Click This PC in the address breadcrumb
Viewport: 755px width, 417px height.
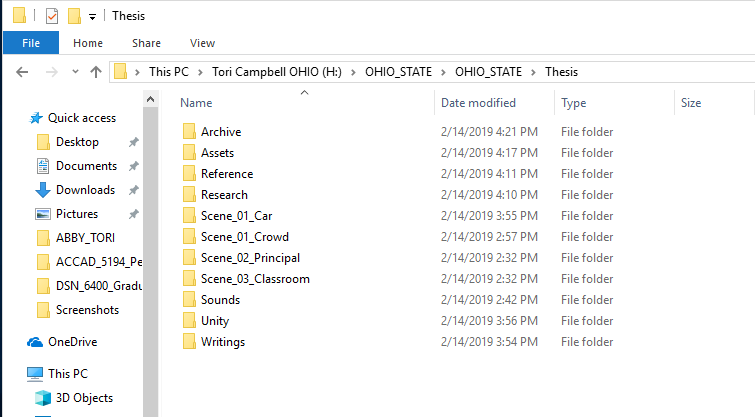(169, 72)
